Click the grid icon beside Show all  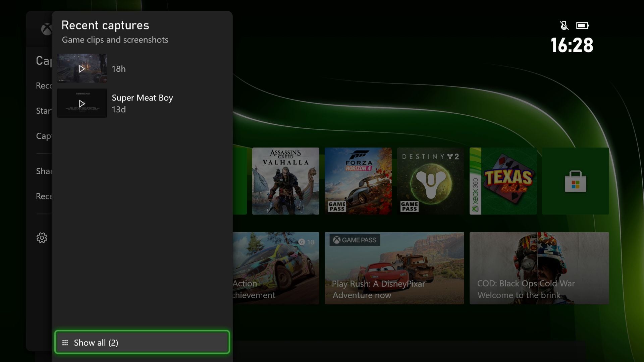(x=65, y=343)
